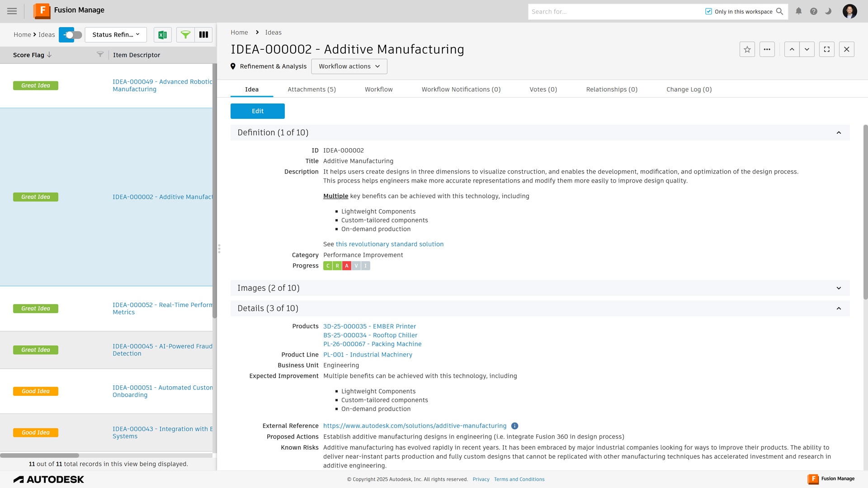Expand the Images (2 of 10) section
868x488 pixels.
(838, 288)
